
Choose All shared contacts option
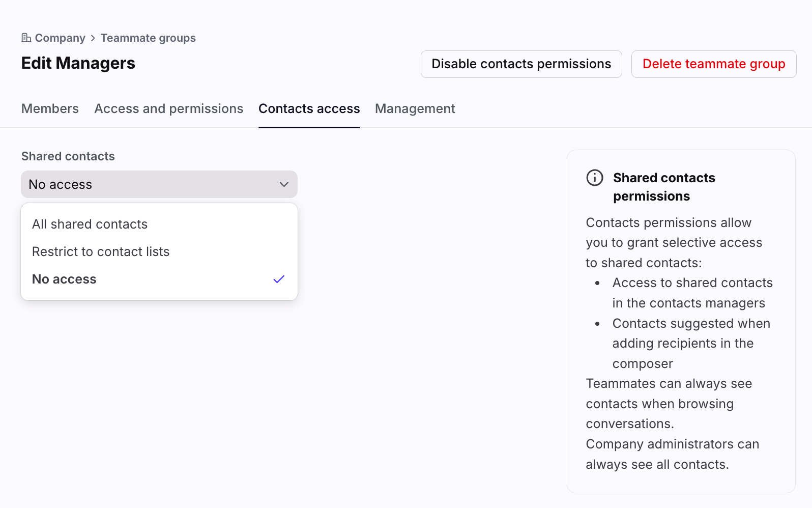[x=90, y=224]
